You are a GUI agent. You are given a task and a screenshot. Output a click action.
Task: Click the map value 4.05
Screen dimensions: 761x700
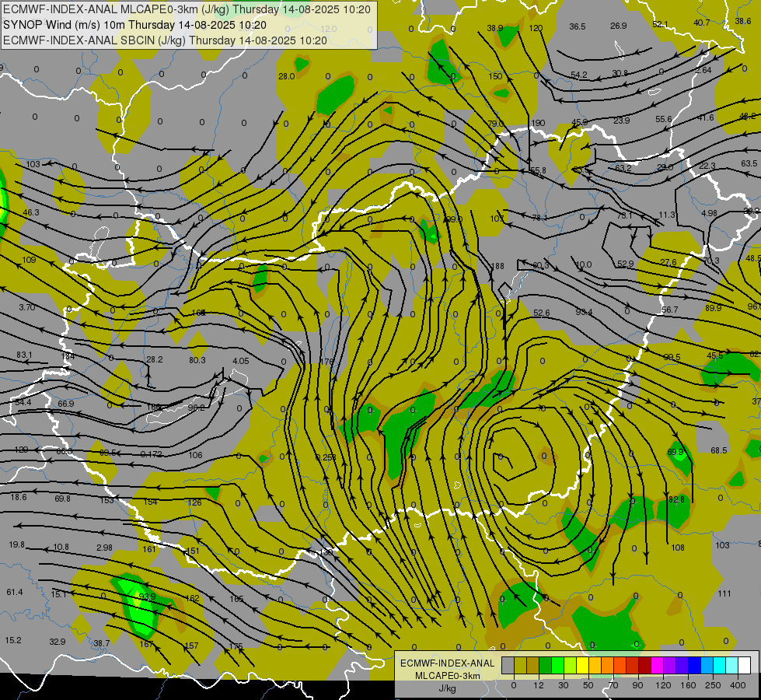click(x=241, y=361)
